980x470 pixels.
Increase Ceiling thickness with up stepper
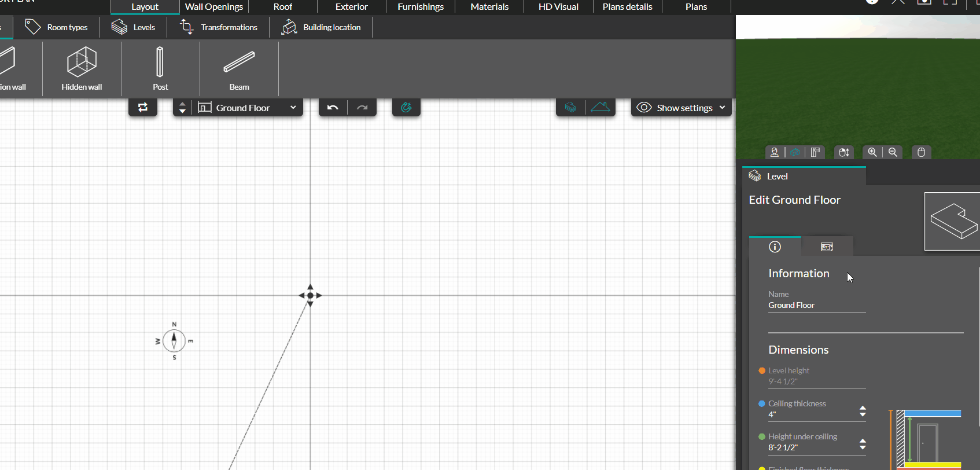863,408
